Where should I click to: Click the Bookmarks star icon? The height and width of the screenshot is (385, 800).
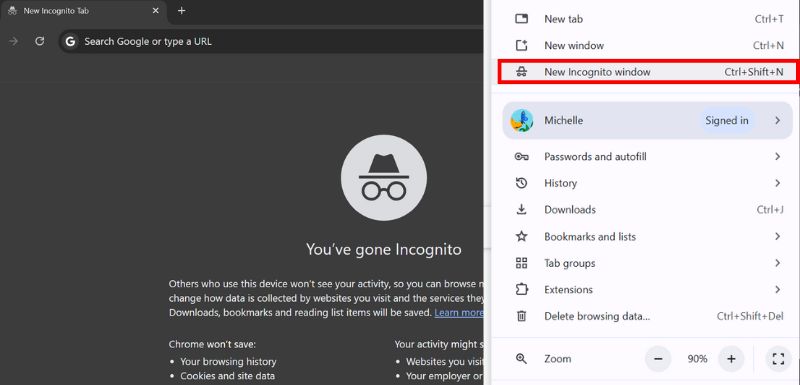click(x=521, y=237)
